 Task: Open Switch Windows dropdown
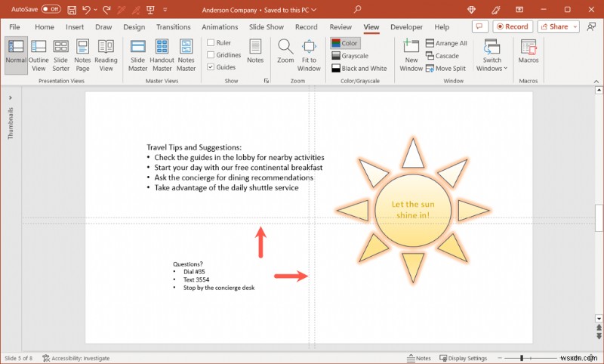492,55
